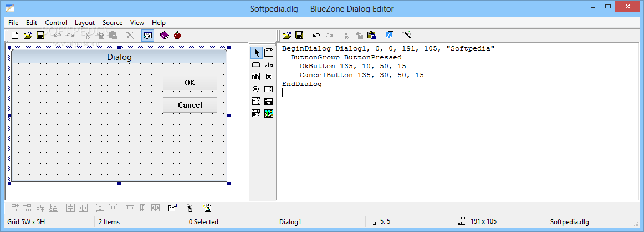Click the app icon in title bar
This screenshot has height=232, width=644.
9,8
